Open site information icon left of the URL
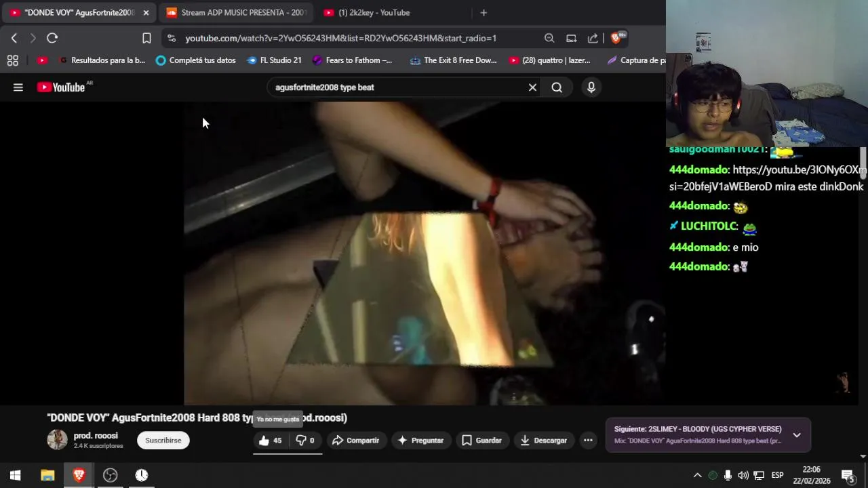Image resolution: width=868 pixels, height=488 pixels. coord(171,38)
